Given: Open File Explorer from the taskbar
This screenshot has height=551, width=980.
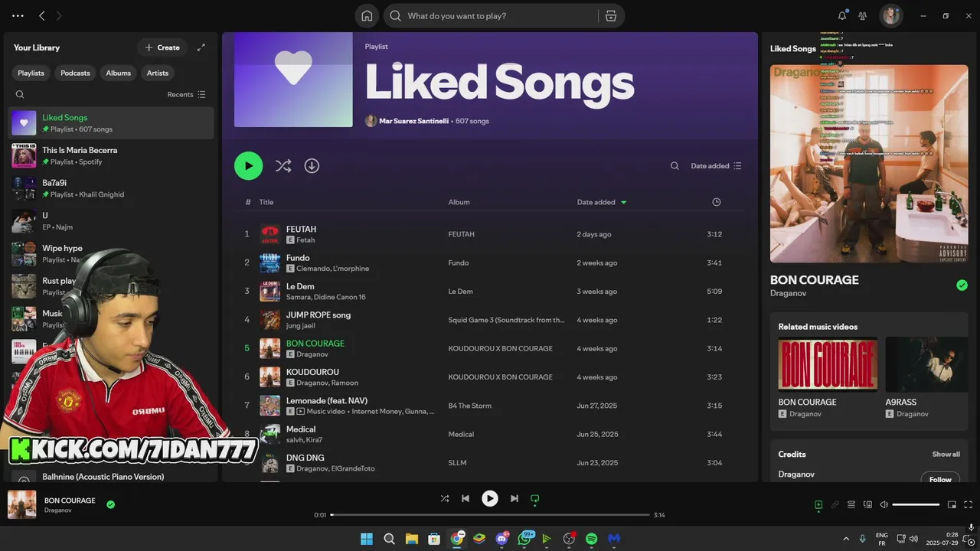Looking at the screenshot, I should click(x=411, y=539).
